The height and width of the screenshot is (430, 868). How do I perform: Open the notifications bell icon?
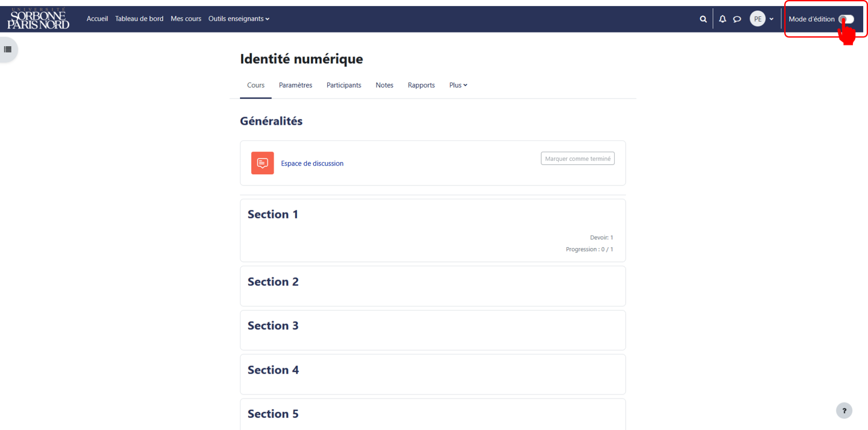pos(723,19)
